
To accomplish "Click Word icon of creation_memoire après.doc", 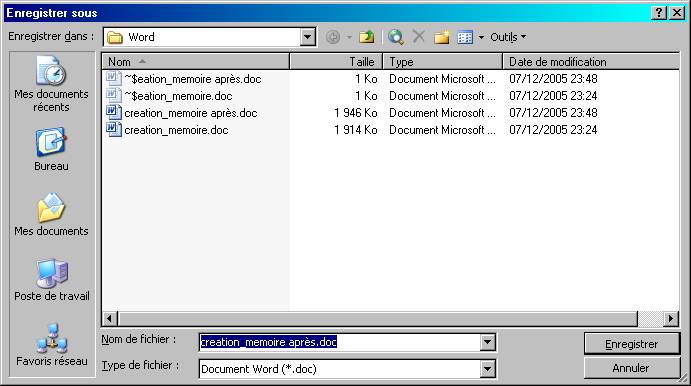I will (x=114, y=112).
